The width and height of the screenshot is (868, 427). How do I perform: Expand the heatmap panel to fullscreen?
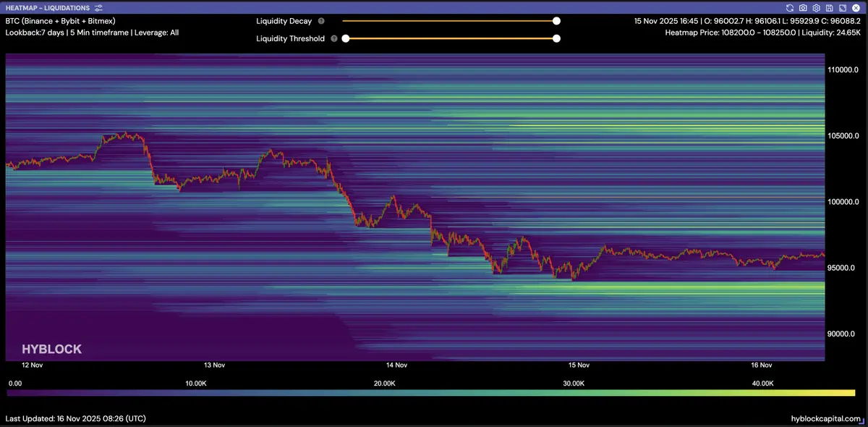pos(841,8)
